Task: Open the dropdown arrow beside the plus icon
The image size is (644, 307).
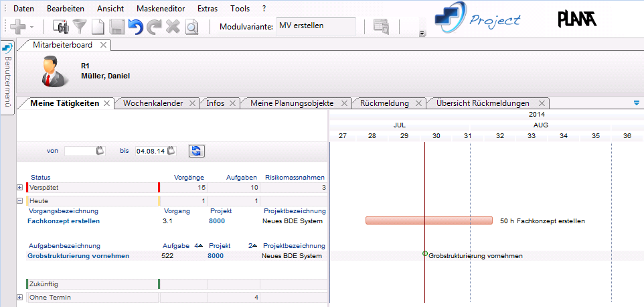Action: 31,27
